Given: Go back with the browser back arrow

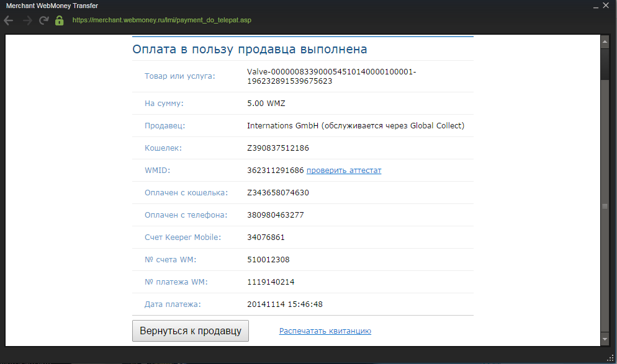Looking at the screenshot, I should (x=8, y=20).
